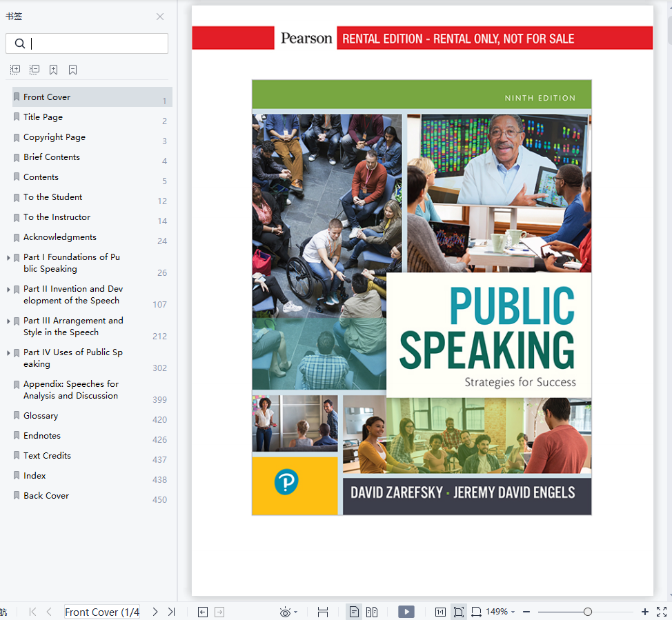Open the Front Cover bookmark
Screen dimensions: 672x620
click(92, 97)
